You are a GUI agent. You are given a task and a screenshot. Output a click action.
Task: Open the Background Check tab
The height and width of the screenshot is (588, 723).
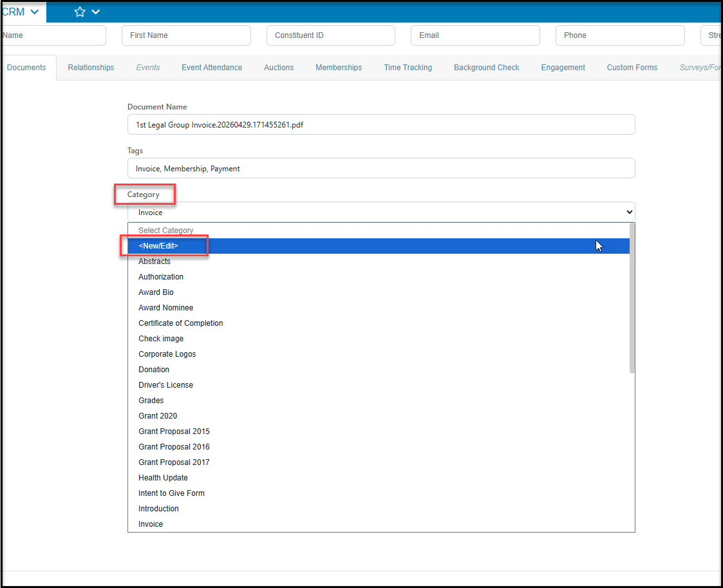pyautogui.click(x=487, y=68)
